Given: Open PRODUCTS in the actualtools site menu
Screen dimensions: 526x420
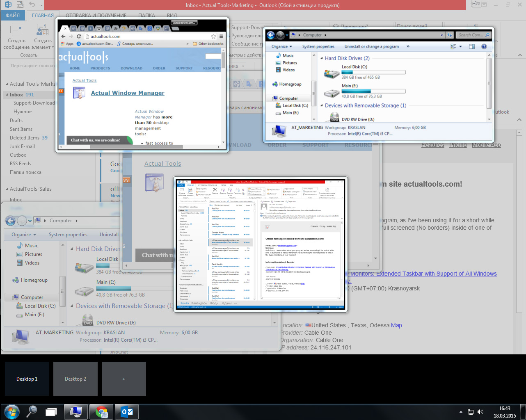Looking at the screenshot, I should (x=100, y=68).
